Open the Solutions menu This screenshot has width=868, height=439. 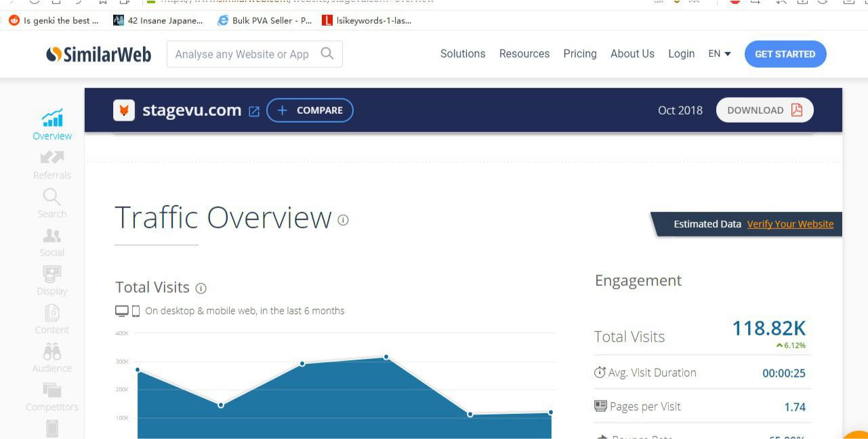(x=463, y=54)
